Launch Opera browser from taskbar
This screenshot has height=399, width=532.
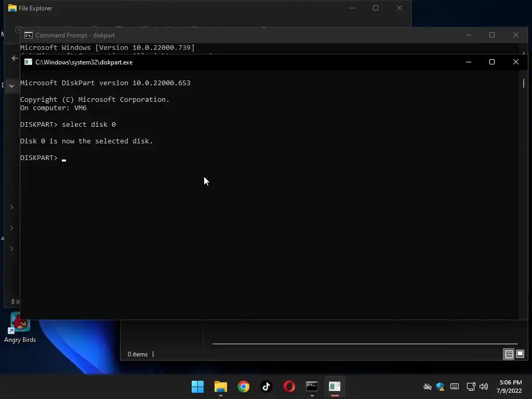click(x=289, y=387)
